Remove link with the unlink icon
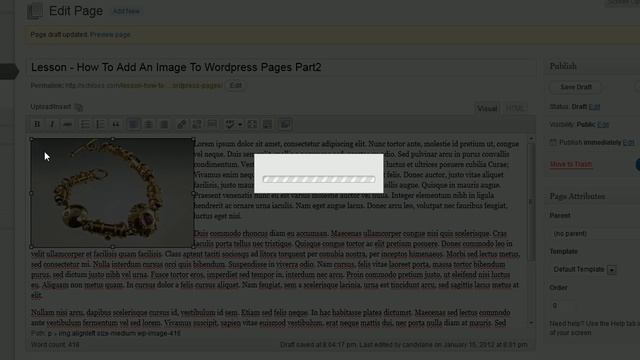Viewport: 640px width, 360px height. coord(197,124)
